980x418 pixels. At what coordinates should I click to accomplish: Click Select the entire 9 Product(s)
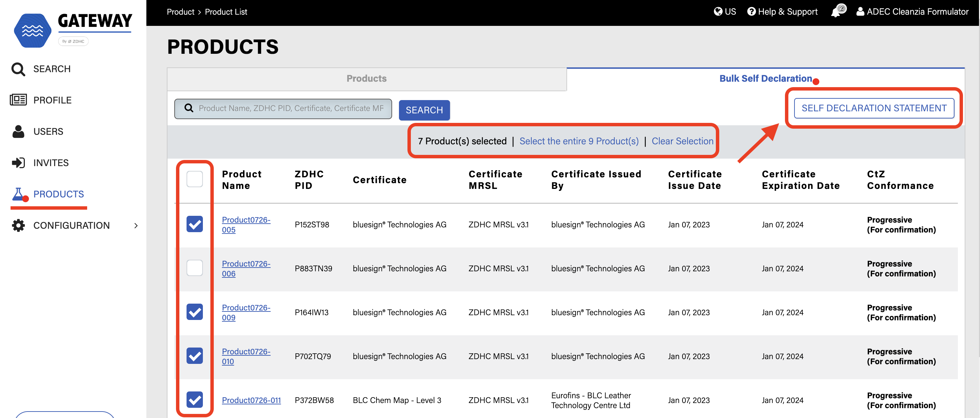pos(579,141)
